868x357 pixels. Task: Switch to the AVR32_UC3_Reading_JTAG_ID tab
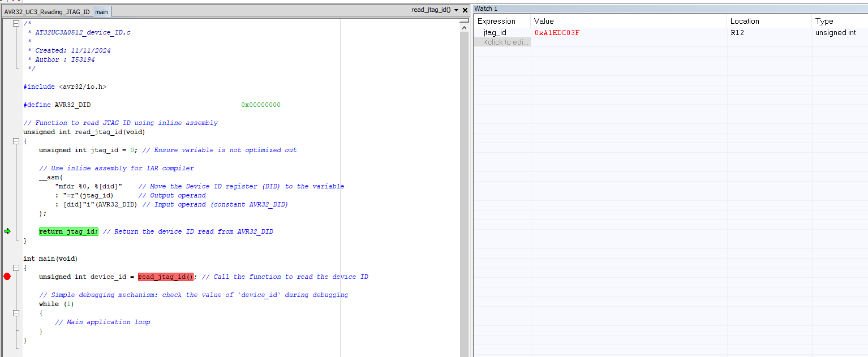click(x=47, y=12)
